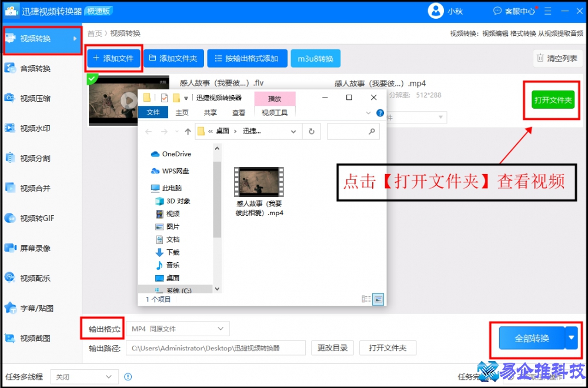
Task: Select the 视频配乐 audio dubbing tool
Action: point(35,278)
